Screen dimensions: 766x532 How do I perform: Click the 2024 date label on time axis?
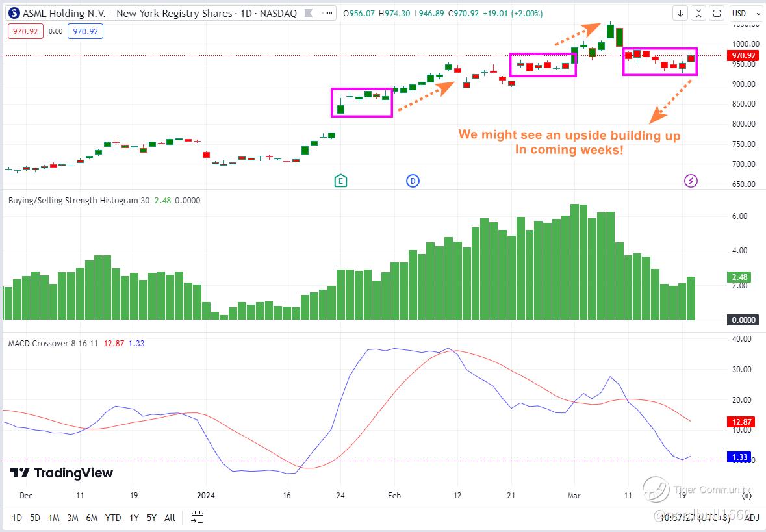click(206, 496)
